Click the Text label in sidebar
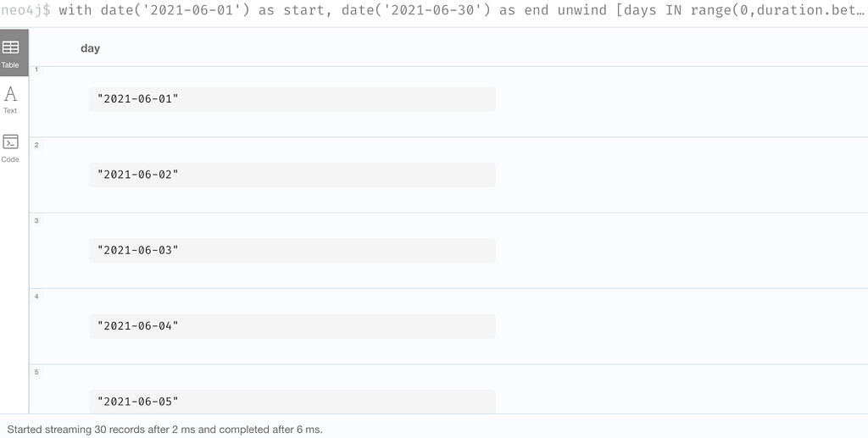This screenshot has width=868, height=438. pos(10,111)
